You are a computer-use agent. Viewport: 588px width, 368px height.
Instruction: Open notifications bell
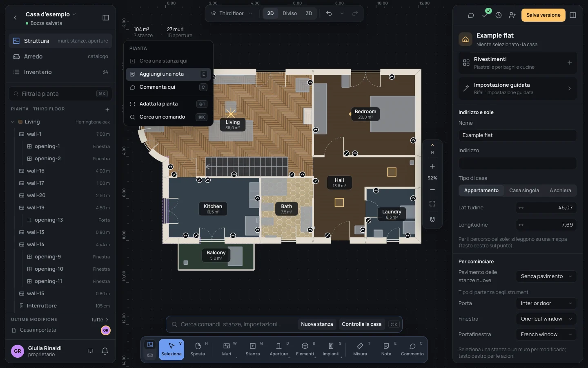click(x=105, y=351)
